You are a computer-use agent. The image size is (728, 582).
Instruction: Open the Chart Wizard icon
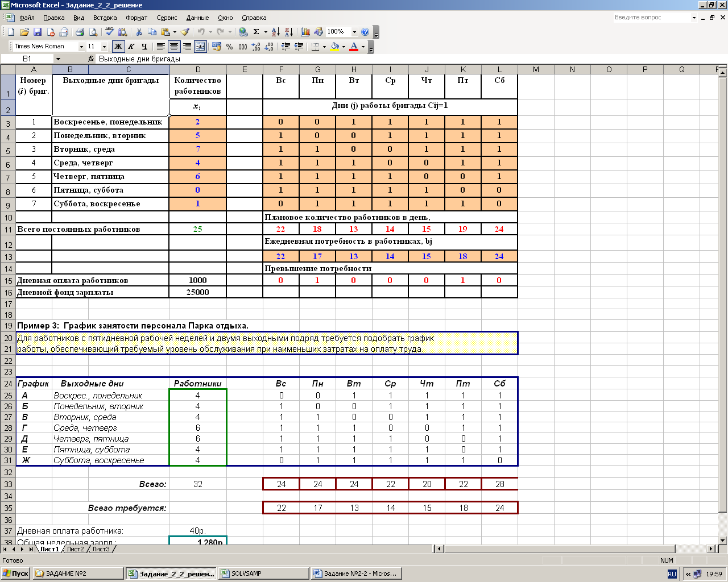pyautogui.click(x=305, y=32)
